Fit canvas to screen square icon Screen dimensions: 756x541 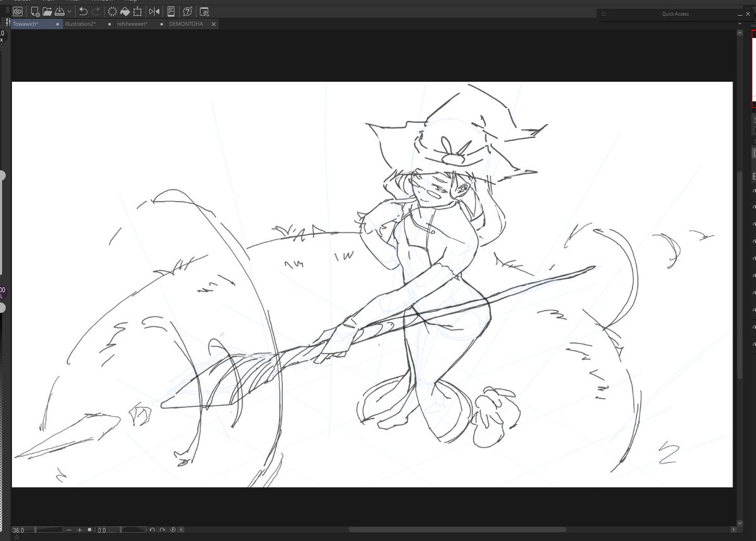(x=89, y=530)
